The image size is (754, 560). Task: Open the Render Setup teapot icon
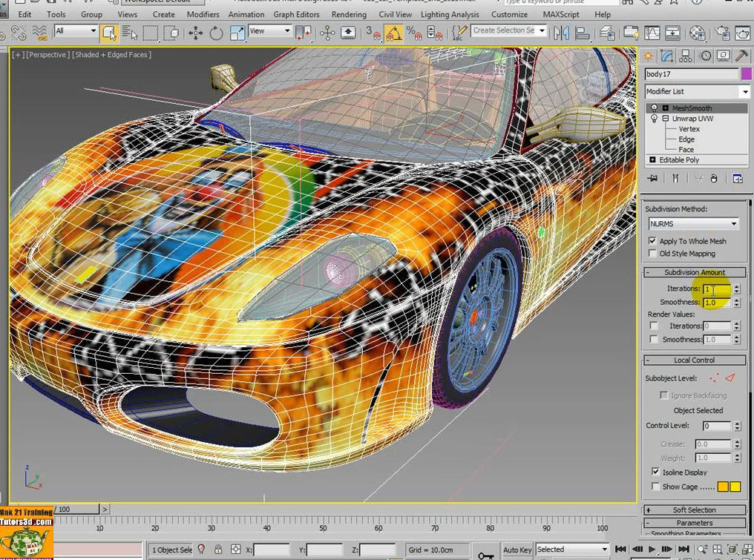pyautogui.click(x=722, y=33)
